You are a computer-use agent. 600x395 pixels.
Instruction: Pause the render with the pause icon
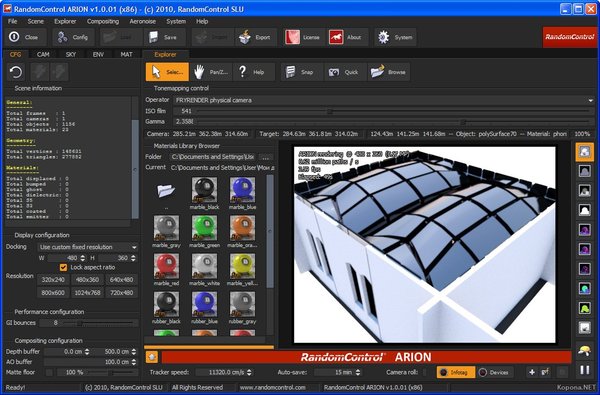[584, 370]
